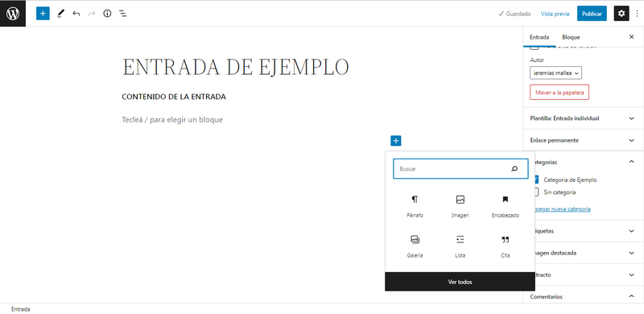Insert an Imagen block
The image size is (644, 314).
click(460, 206)
